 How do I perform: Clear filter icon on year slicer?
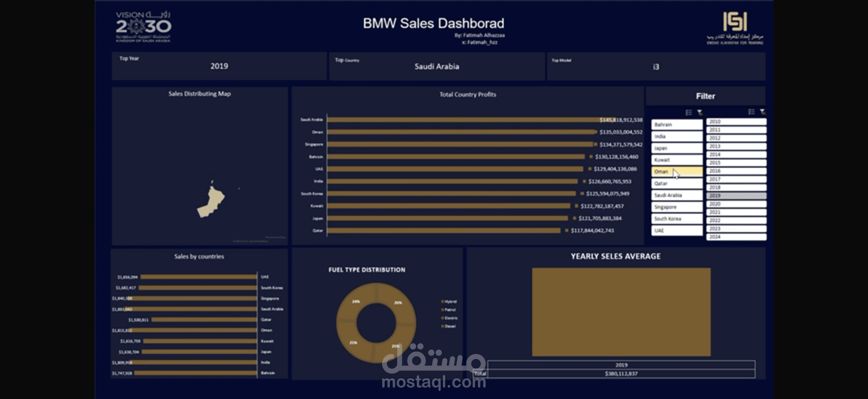coord(762,112)
